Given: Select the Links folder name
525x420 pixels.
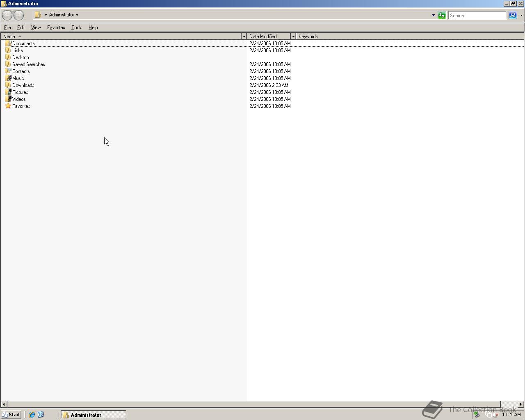Looking at the screenshot, I should pos(17,50).
